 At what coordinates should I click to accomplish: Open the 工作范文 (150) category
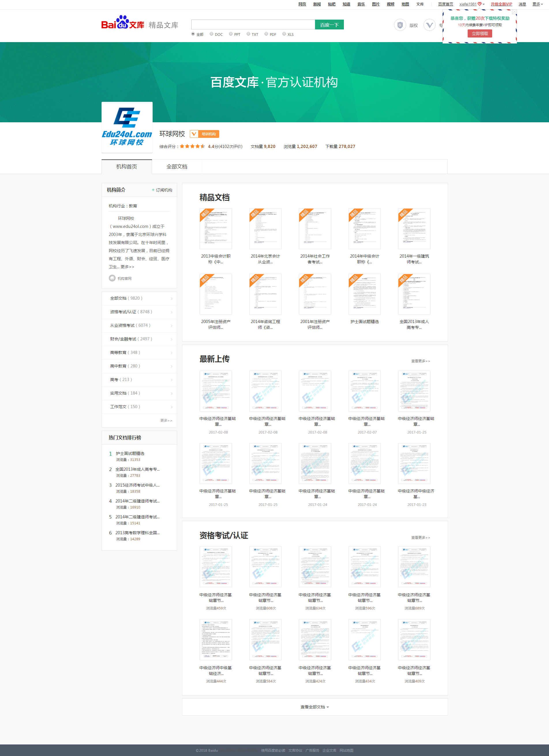tap(139, 407)
